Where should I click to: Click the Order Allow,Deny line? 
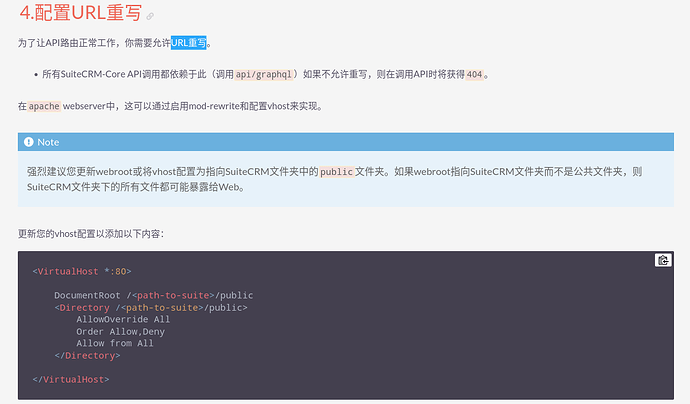coord(121,331)
